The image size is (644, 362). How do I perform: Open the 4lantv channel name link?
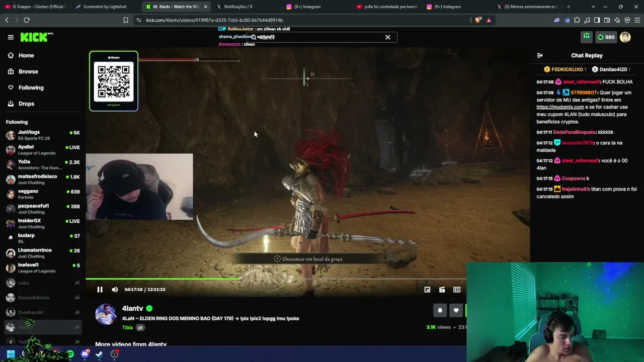(132, 308)
